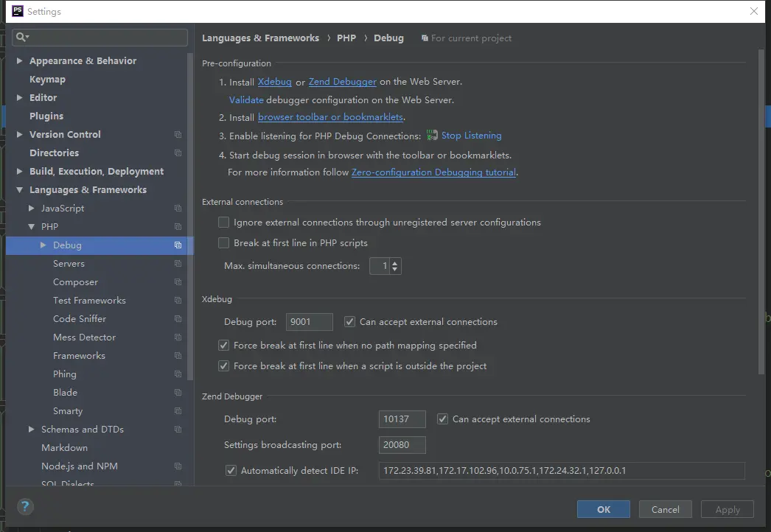This screenshot has height=532, width=771.
Task: Click project-level icon next to Phing
Action: (x=178, y=374)
